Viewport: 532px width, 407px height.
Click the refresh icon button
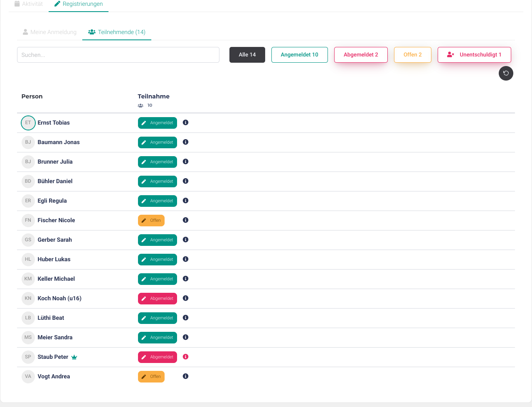pyautogui.click(x=506, y=74)
